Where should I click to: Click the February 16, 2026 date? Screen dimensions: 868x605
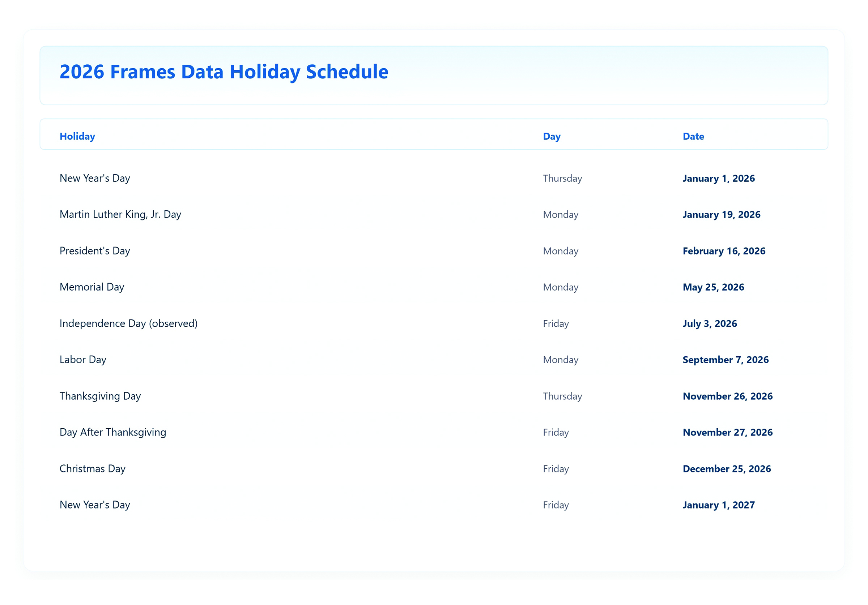coord(724,250)
